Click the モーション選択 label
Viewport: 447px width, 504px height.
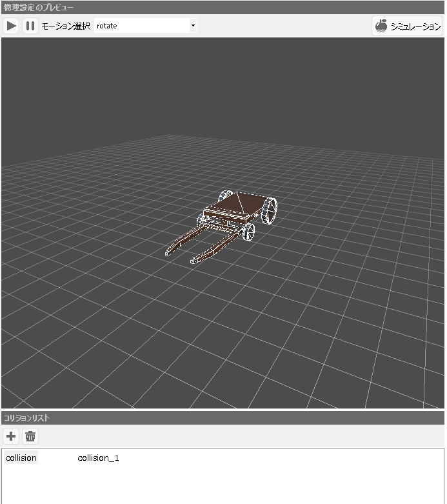pos(66,26)
